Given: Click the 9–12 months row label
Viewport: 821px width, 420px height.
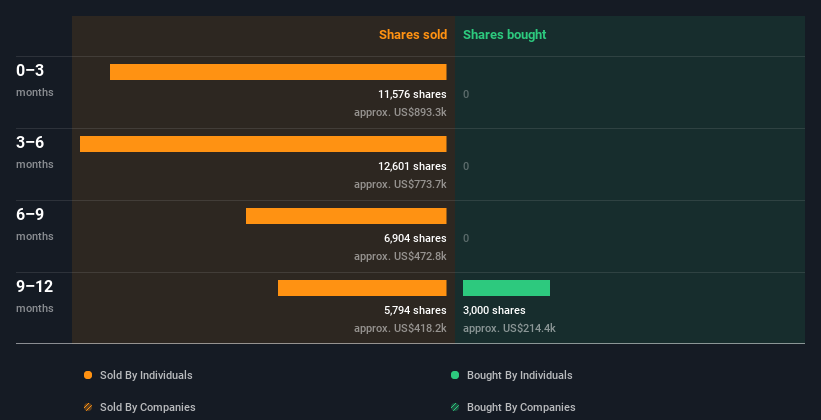Looking at the screenshot, I should coord(35,296).
